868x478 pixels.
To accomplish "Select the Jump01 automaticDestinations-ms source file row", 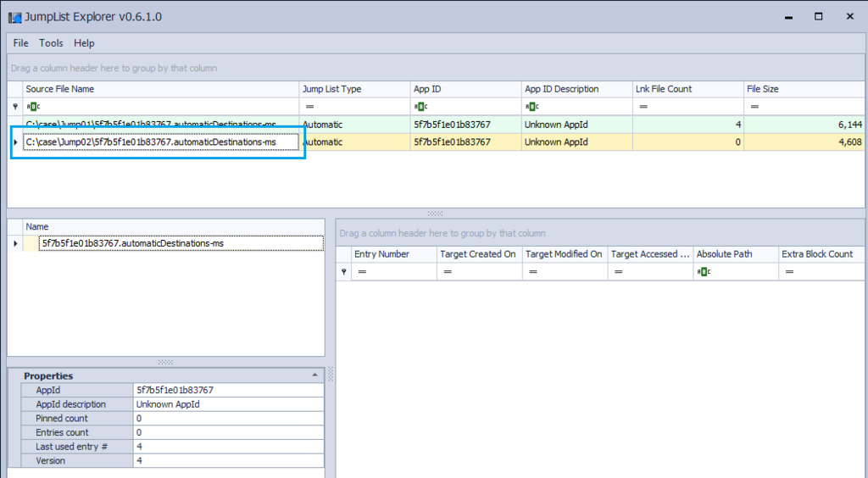I will [160, 125].
